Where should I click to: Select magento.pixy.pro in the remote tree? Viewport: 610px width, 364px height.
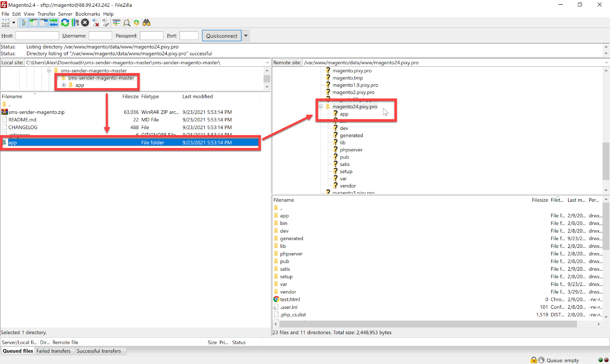(352, 71)
